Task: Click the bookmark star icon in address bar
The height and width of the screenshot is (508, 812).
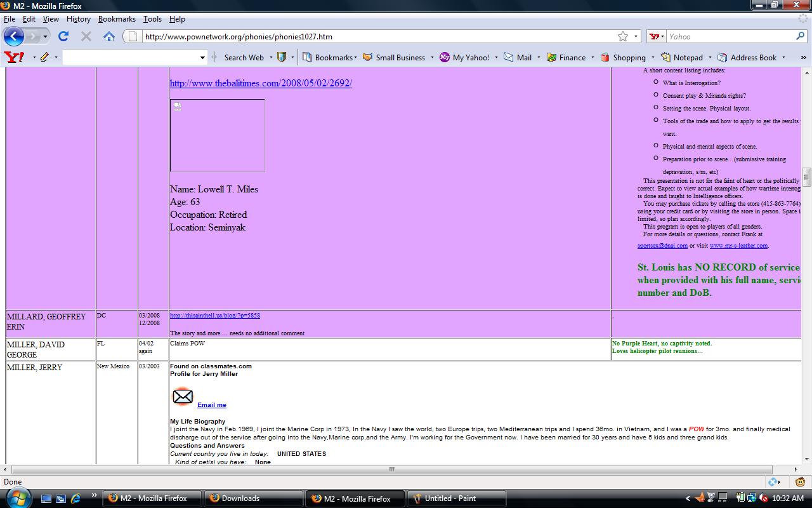Action: (x=623, y=36)
